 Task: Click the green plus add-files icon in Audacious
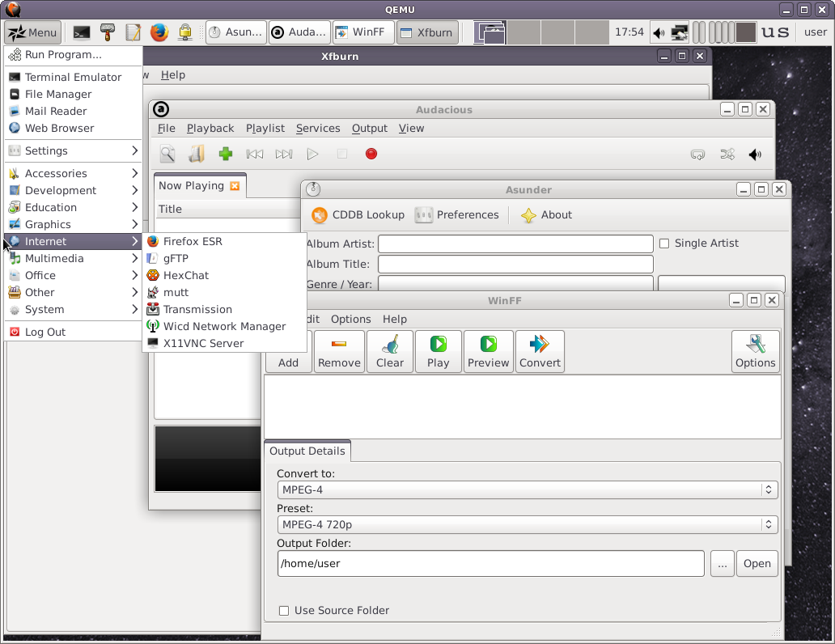point(226,154)
